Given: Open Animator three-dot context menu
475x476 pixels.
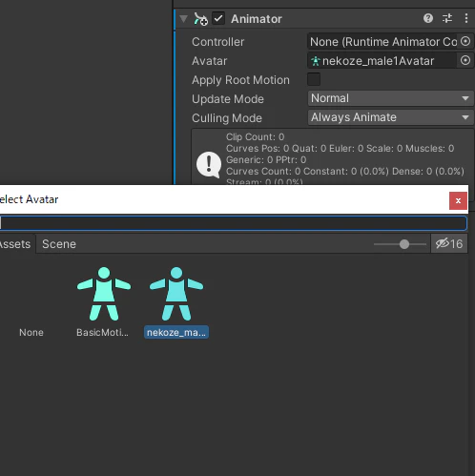Looking at the screenshot, I should [x=466, y=18].
